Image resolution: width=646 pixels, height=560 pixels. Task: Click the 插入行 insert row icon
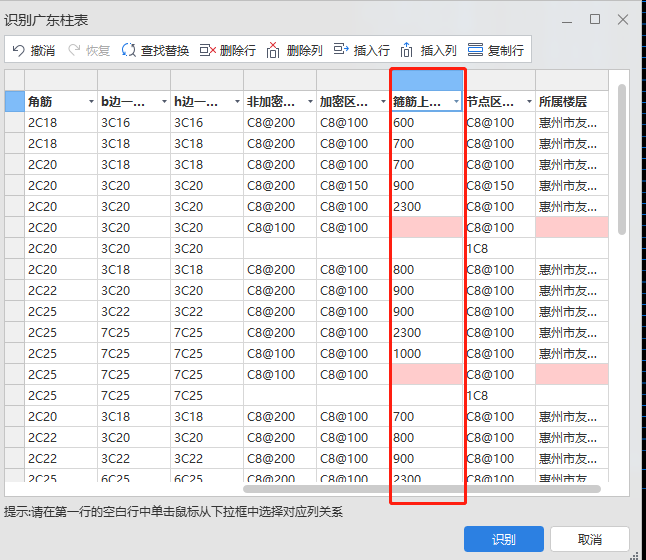coord(341,49)
